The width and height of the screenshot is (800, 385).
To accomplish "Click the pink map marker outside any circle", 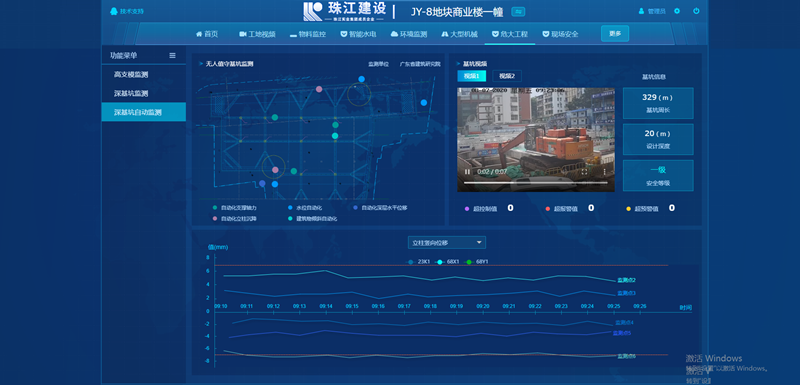I will [x=319, y=89].
